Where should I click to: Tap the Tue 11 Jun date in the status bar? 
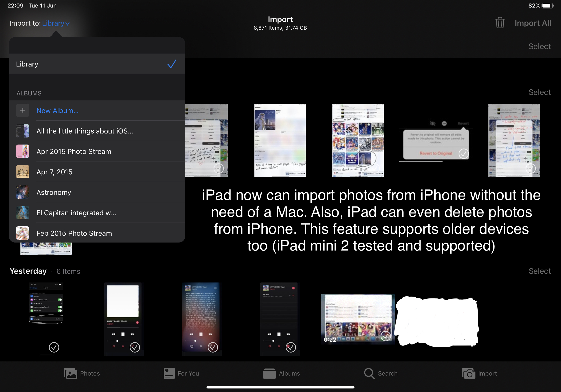point(43,5)
